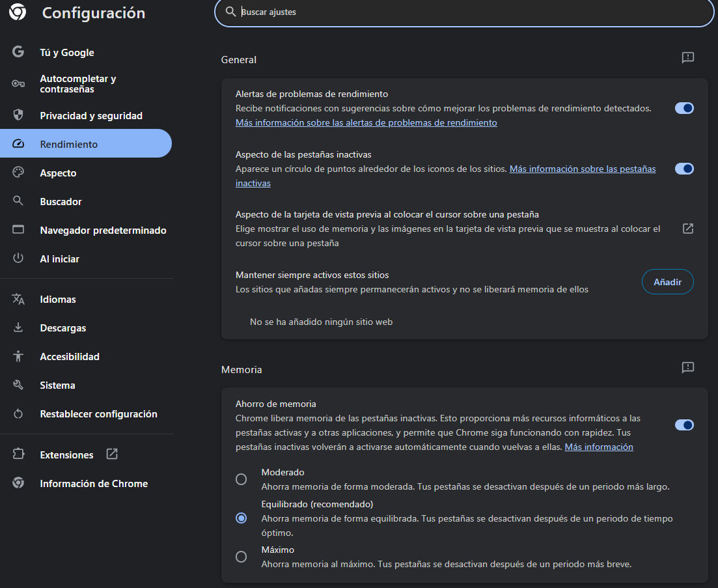This screenshot has width=718, height=588.
Task: Open link Más información sobre las alertas de rendimiento
Action: [366, 122]
